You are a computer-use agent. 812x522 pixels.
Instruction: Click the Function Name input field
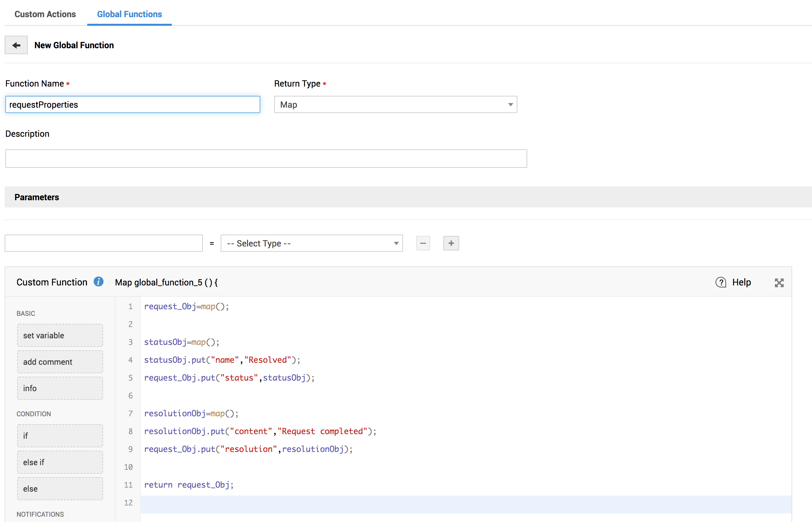pyautogui.click(x=132, y=104)
